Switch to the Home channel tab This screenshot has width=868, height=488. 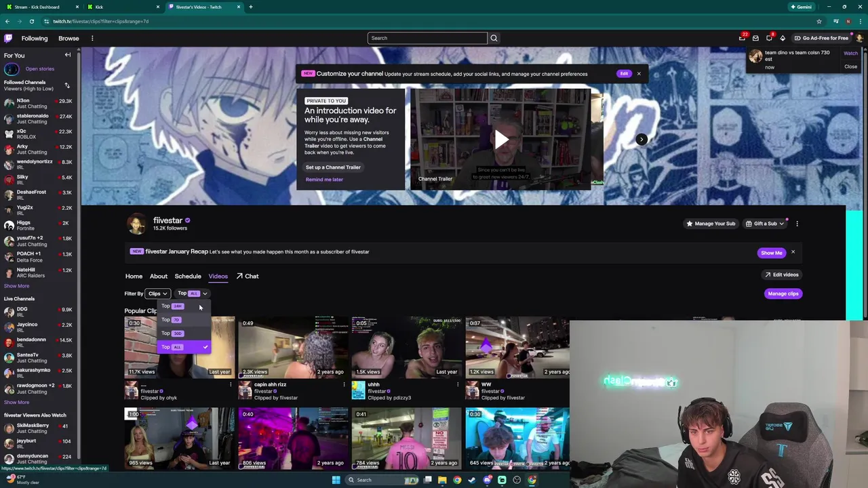(134, 277)
